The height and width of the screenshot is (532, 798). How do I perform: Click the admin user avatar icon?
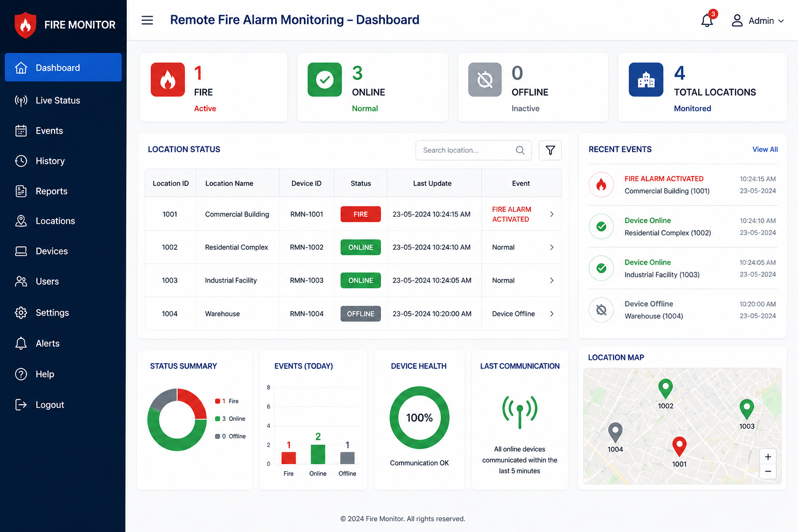pos(737,20)
